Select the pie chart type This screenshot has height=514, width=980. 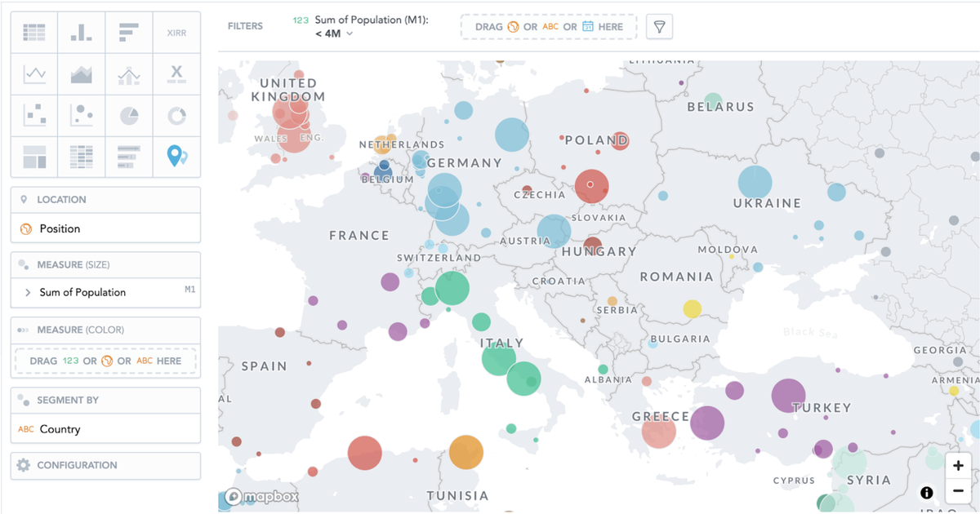point(128,114)
